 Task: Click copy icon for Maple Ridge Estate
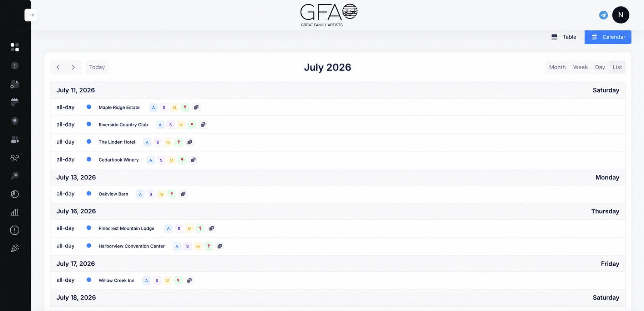(x=196, y=107)
